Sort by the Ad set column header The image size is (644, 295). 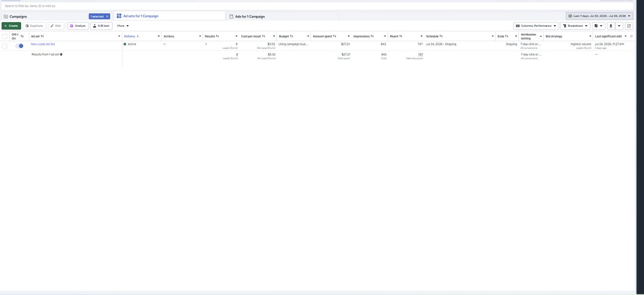click(37, 36)
